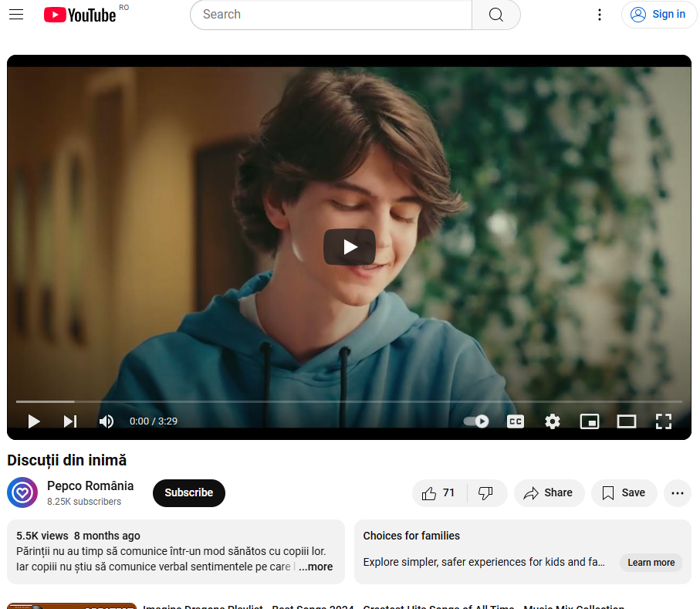700x609 pixels.
Task: Like the video with thumbs up
Action: pos(439,493)
